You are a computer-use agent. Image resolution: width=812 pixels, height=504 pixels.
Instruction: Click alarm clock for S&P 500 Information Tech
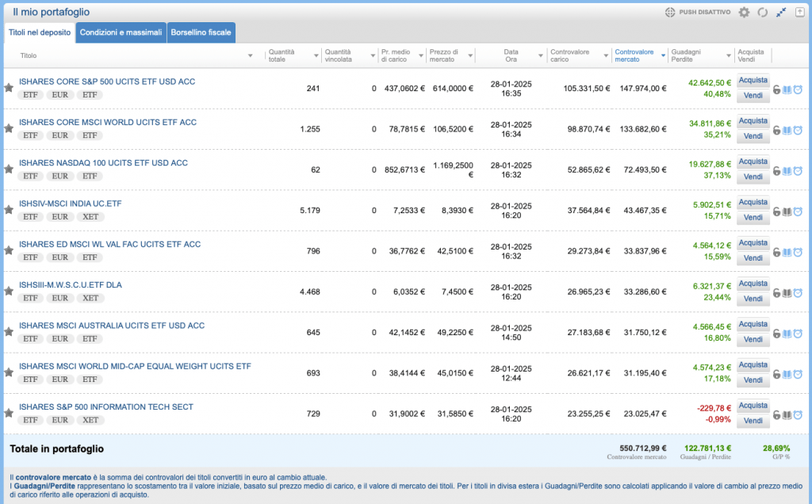click(798, 415)
